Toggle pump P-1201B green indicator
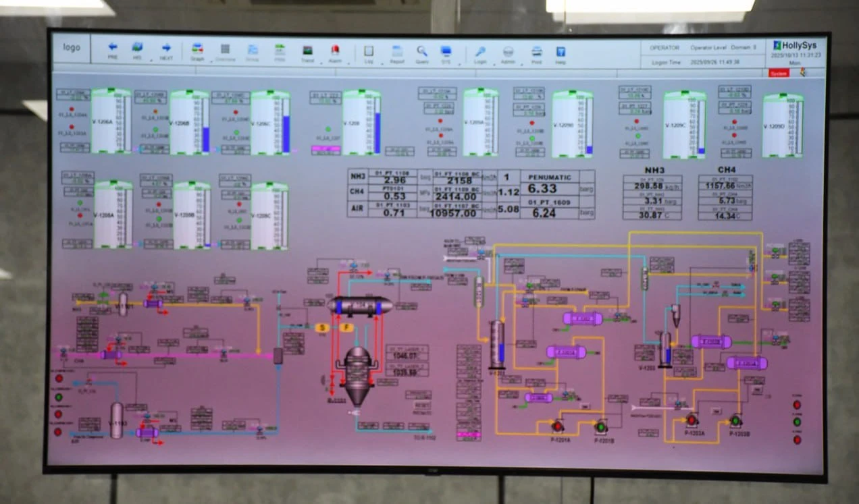Viewport: 859px width, 504px height. (x=600, y=426)
